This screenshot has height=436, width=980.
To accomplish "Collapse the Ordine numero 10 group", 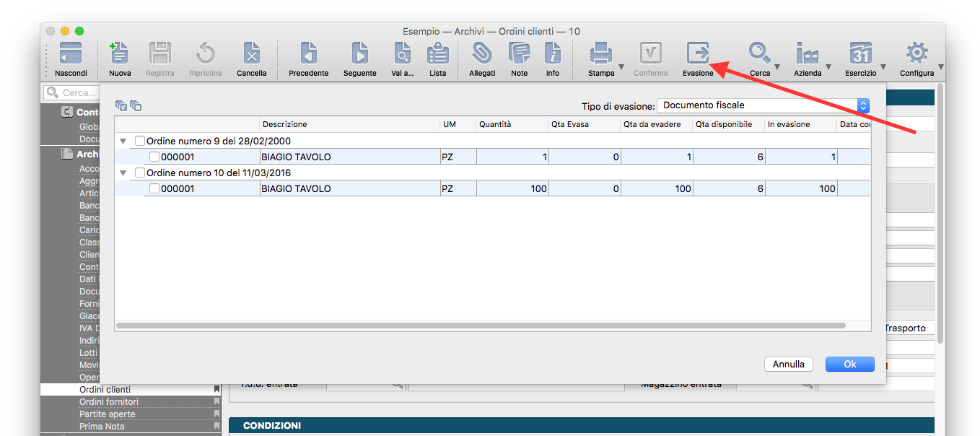I will coord(123,173).
